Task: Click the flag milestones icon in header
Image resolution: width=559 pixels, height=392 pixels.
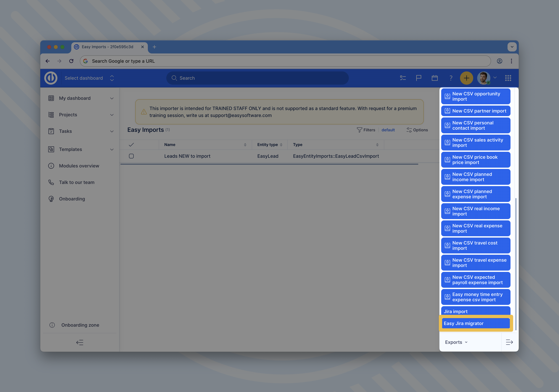Action: pos(419,78)
